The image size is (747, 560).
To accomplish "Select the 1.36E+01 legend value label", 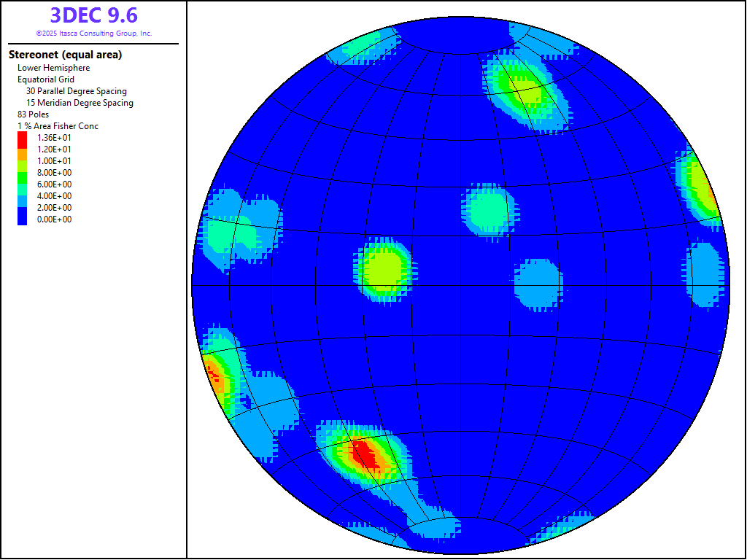I will point(55,138).
